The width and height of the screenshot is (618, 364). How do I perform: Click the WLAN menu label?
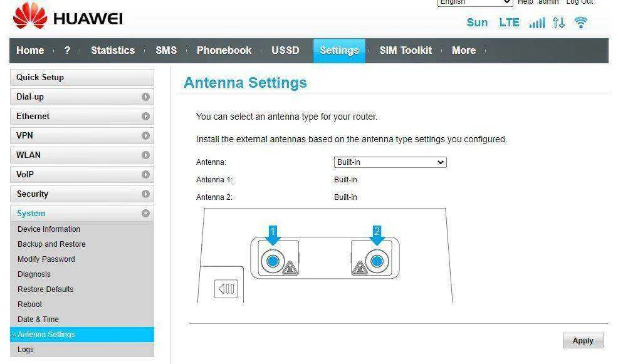pos(28,155)
